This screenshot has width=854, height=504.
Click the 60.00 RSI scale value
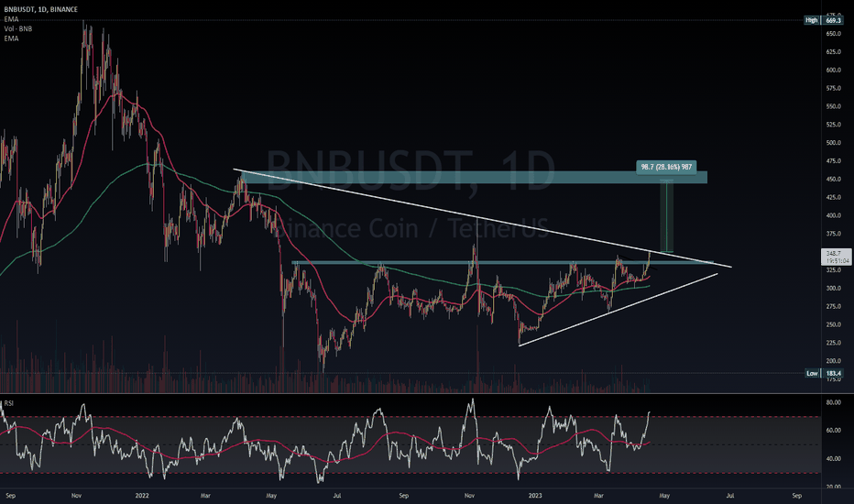(833, 431)
